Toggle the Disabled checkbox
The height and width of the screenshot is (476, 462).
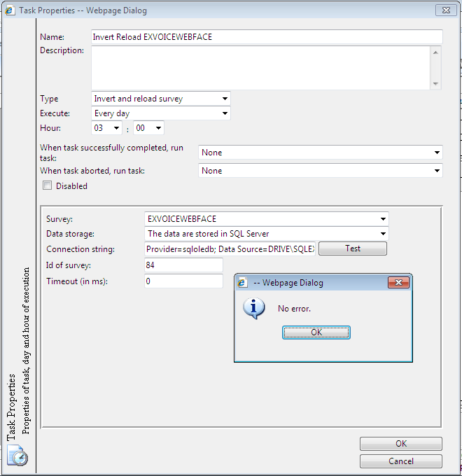48,186
